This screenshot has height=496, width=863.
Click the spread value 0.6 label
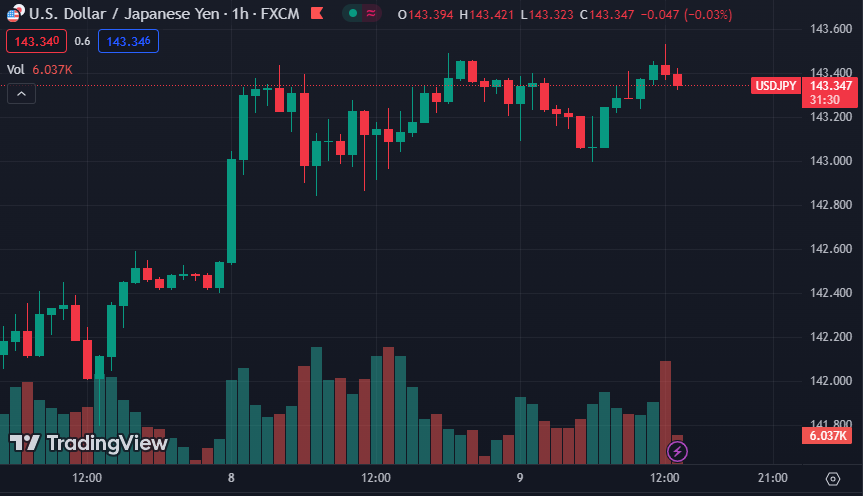point(83,41)
